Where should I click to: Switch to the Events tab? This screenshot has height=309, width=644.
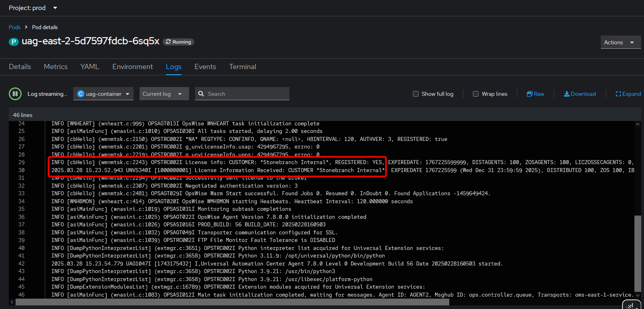pyautogui.click(x=205, y=67)
